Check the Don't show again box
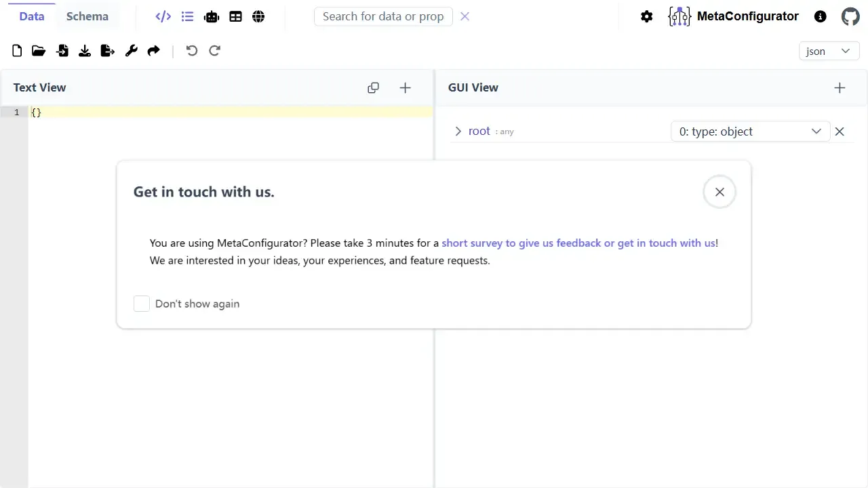 142,304
